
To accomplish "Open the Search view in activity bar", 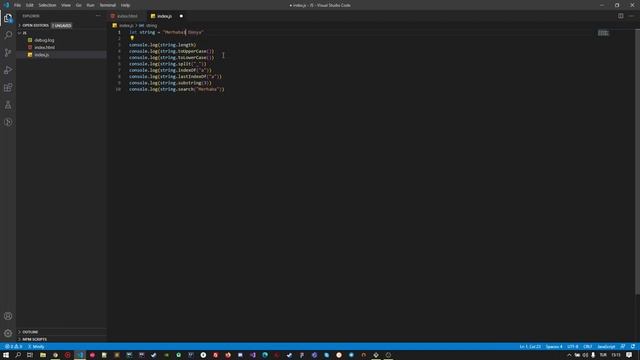I will click(x=8, y=35).
